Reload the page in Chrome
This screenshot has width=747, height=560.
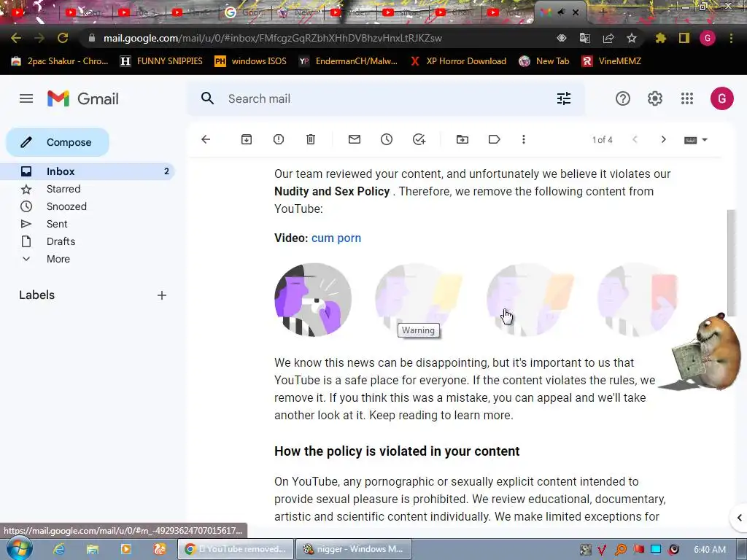[63, 38]
